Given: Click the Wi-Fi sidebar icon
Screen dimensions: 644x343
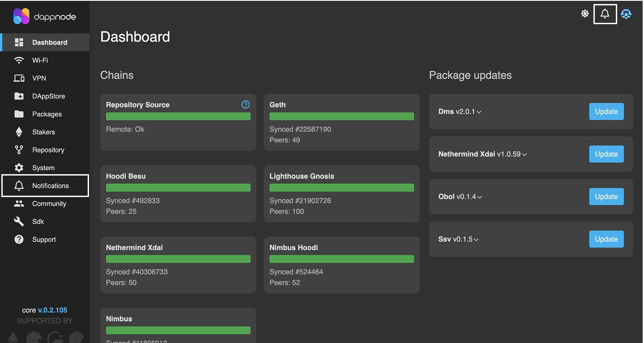Looking at the screenshot, I should pyautogui.click(x=19, y=60).
